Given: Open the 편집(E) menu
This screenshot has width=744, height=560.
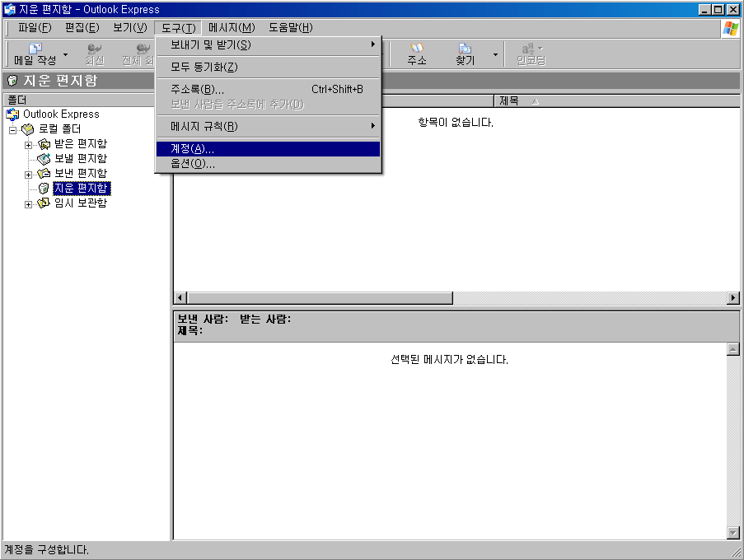Looking at the screenshot, I should [x=82, y=28].
